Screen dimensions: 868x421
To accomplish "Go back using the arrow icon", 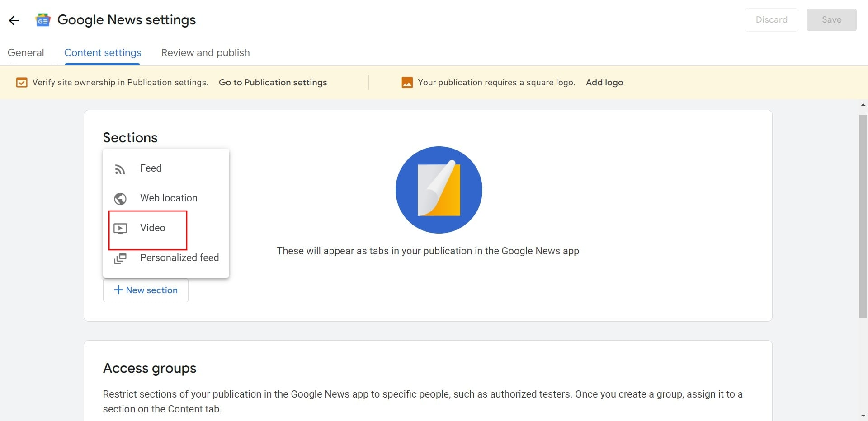I will [14, 20].
